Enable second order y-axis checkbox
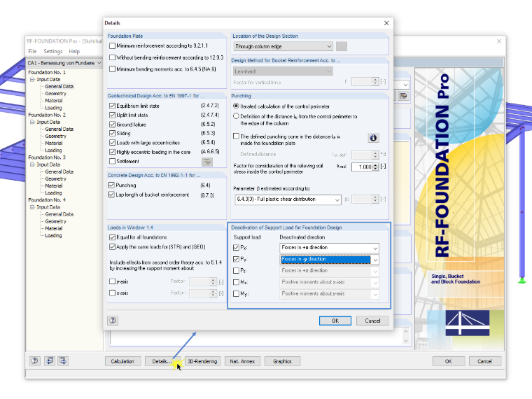 point(112,281)
